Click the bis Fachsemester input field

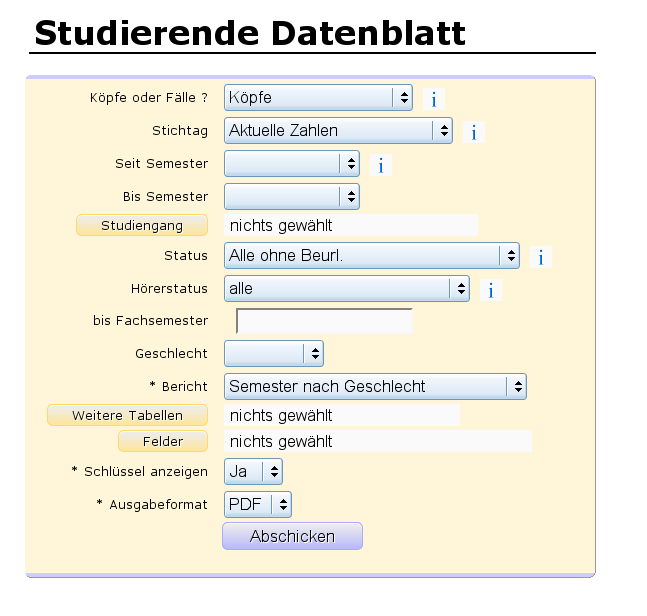click(324, 321)
